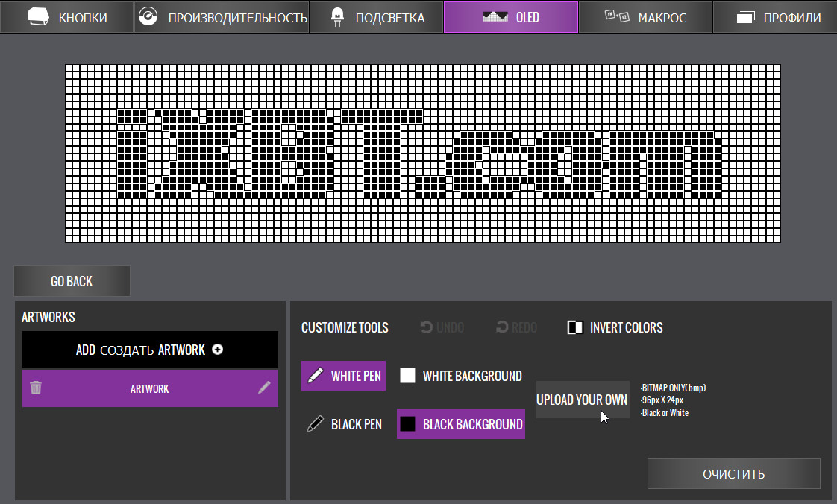The width and height of the screenshot is (837, 504).
Task: Click the undo arrow icon
Action: pyautogui.click(x=427, y=327)
